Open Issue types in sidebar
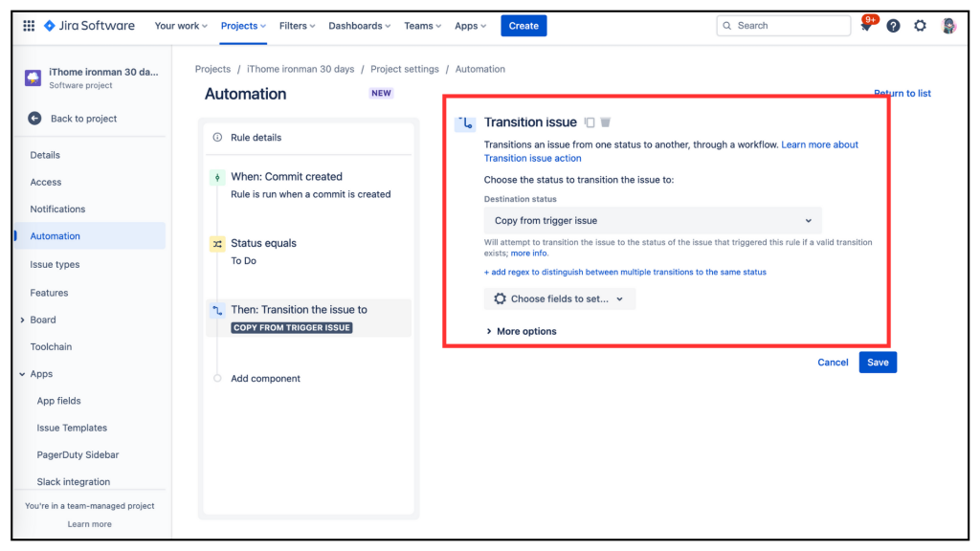 55,264
